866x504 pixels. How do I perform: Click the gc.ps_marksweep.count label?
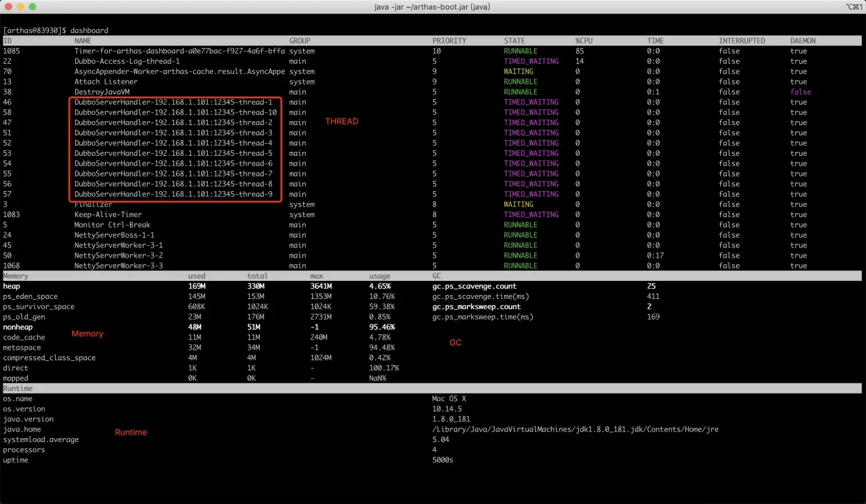point(476,307)
